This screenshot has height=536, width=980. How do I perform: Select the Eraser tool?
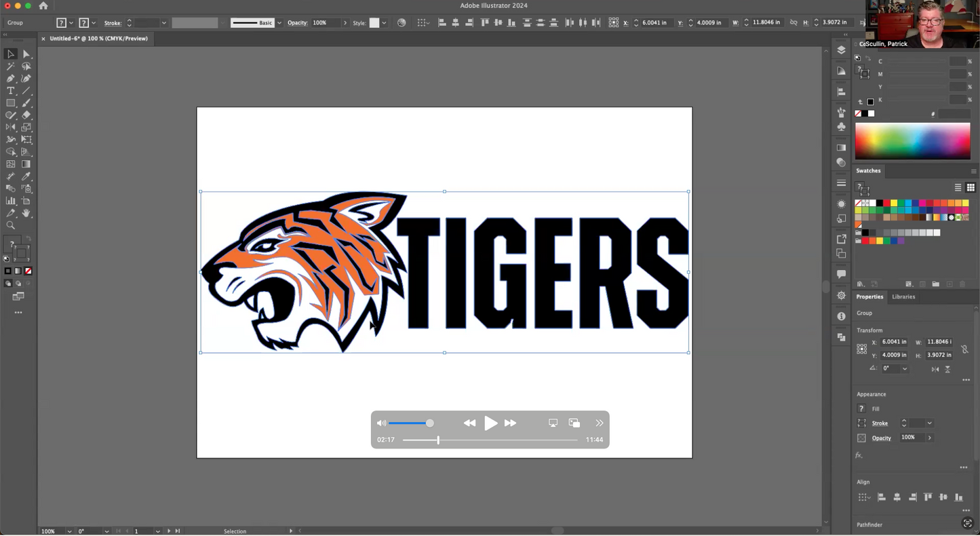26,115
